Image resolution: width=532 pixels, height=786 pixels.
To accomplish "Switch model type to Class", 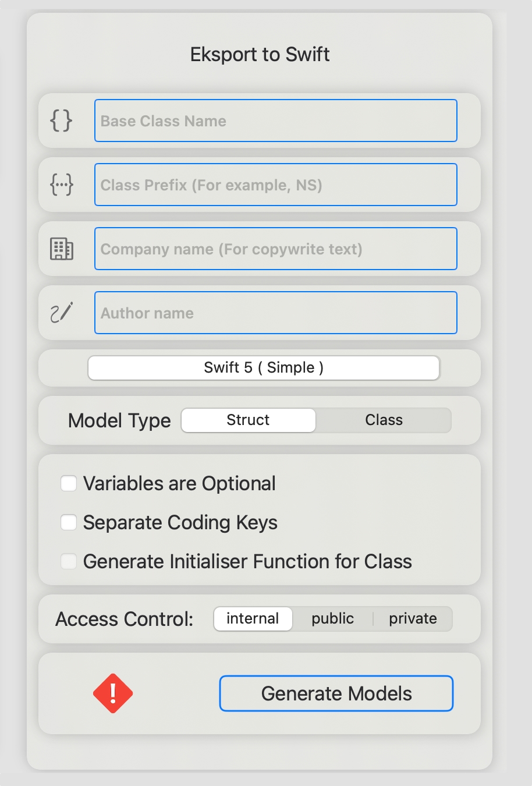I will (x=384, y=420).
